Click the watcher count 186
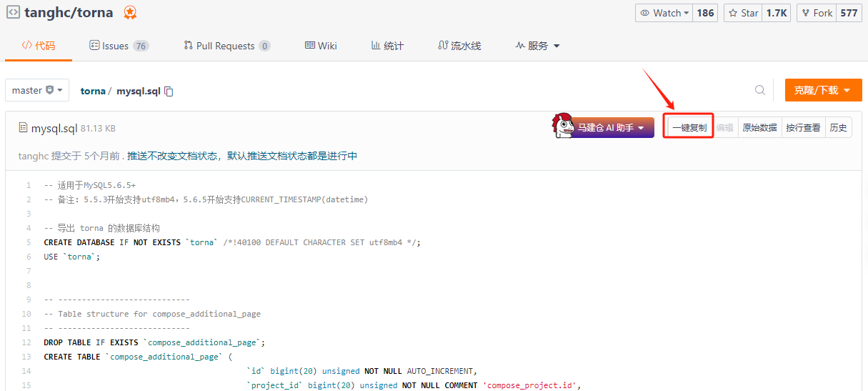The height and width of the screenshot is (391, 868). click(705, 13)
